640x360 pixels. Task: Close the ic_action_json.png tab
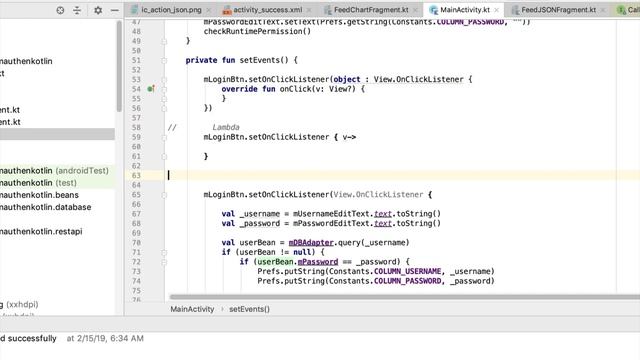tap(209, 10)
